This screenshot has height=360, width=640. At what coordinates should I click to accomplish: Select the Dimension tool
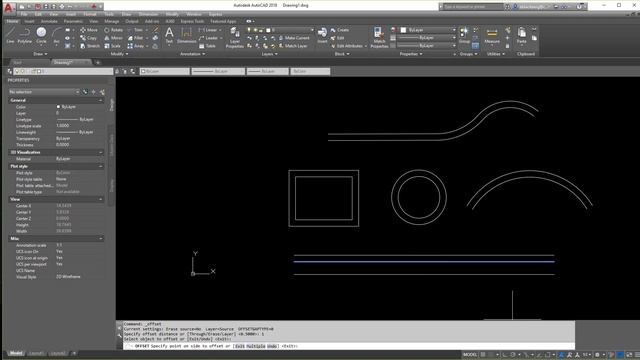point(187,35)
